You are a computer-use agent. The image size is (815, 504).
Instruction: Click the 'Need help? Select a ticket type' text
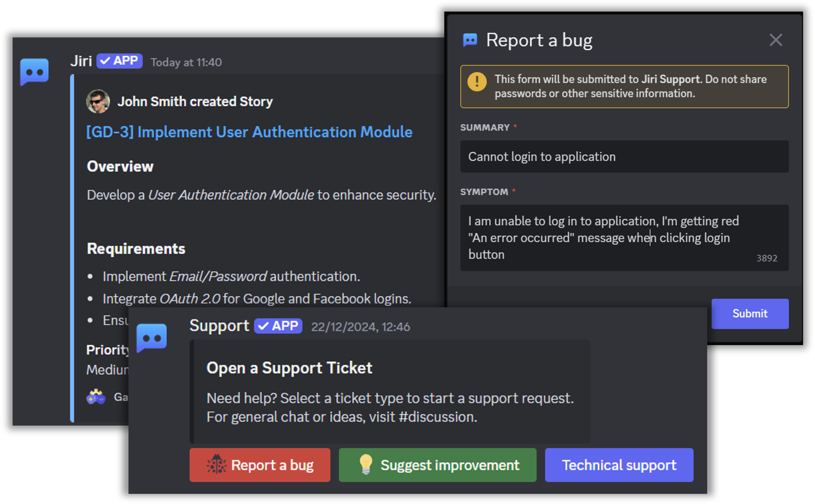point(390,398)
